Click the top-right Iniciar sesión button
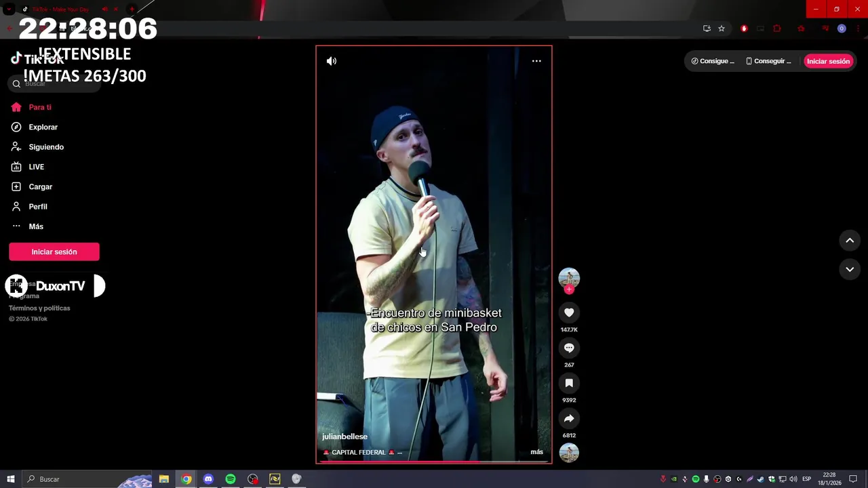 828,61
